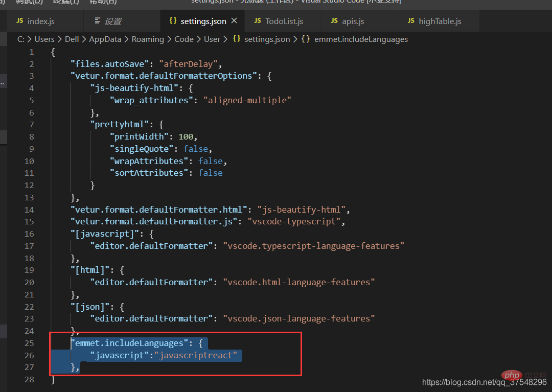Click the JS icon on TodoList.js tab
This screenshot has height=392, width=552.
(258, 21)
